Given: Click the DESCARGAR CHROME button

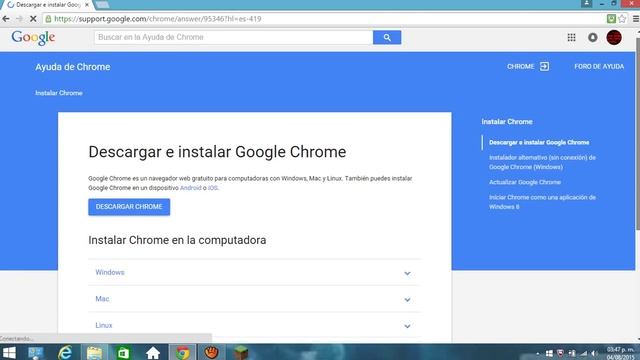Looking at the screenshot, I should pyautogui.click(x=129, y=207).
